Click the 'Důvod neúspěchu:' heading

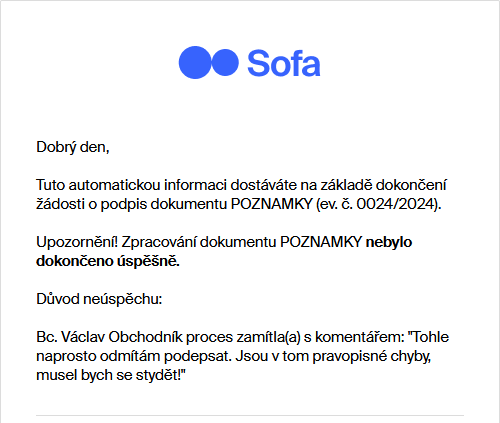[x=99, y=299]
